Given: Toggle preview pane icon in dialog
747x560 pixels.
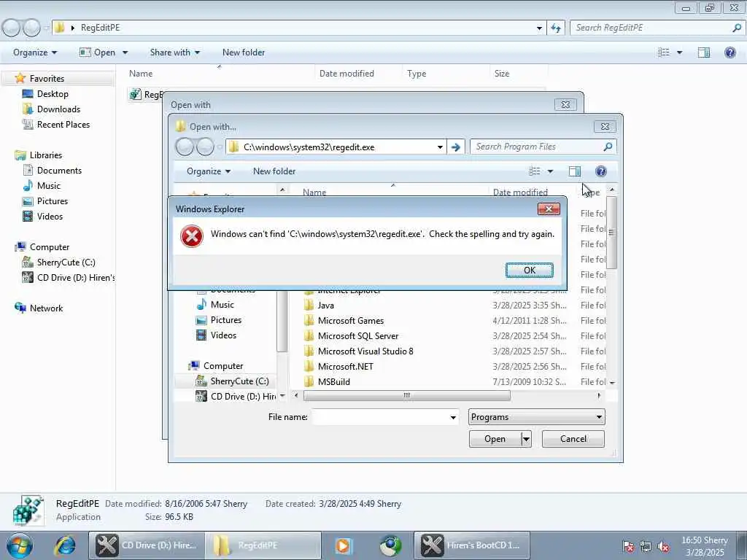Looking at the screenshot, I should pyautogui.click(x=575, y=171).
